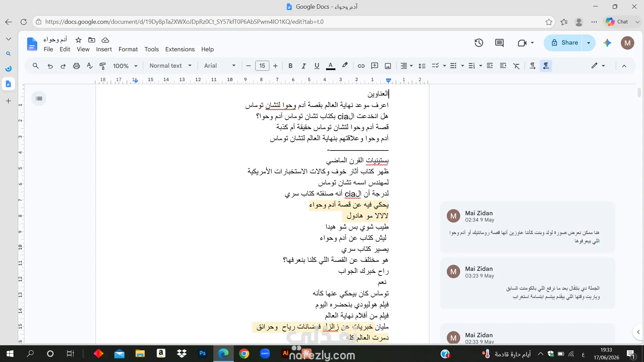Show all comments panel
644x362 pixels.
[499, 43]
